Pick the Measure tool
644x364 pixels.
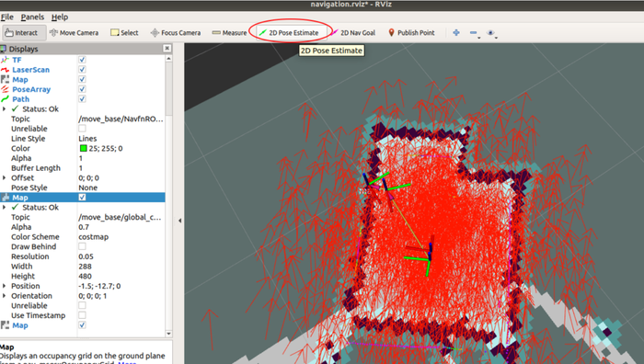point(230,33)
